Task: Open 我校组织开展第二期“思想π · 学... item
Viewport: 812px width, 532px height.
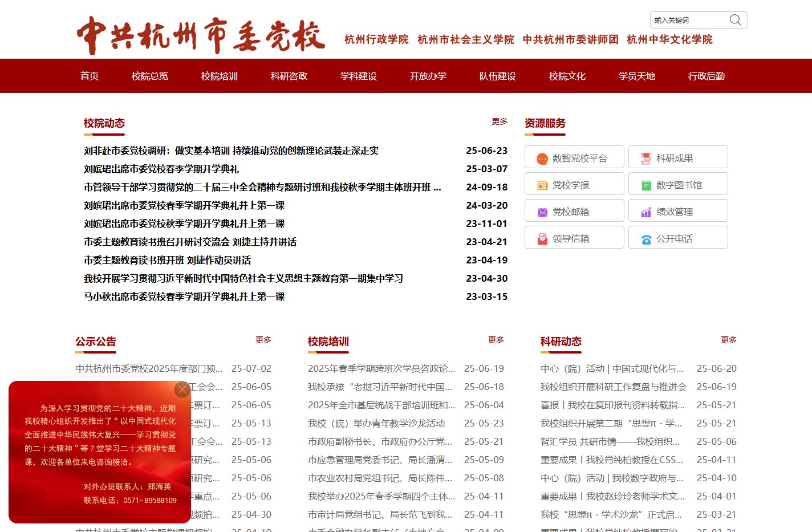Action: (611, 423)
